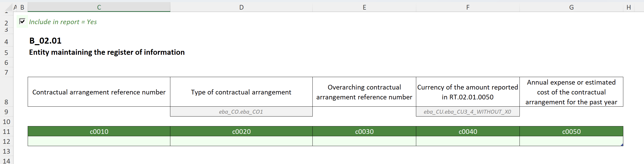This screenshot has width=644, height=164.
Task: Click empty input cell under c0030
Action: click(364, 141)
